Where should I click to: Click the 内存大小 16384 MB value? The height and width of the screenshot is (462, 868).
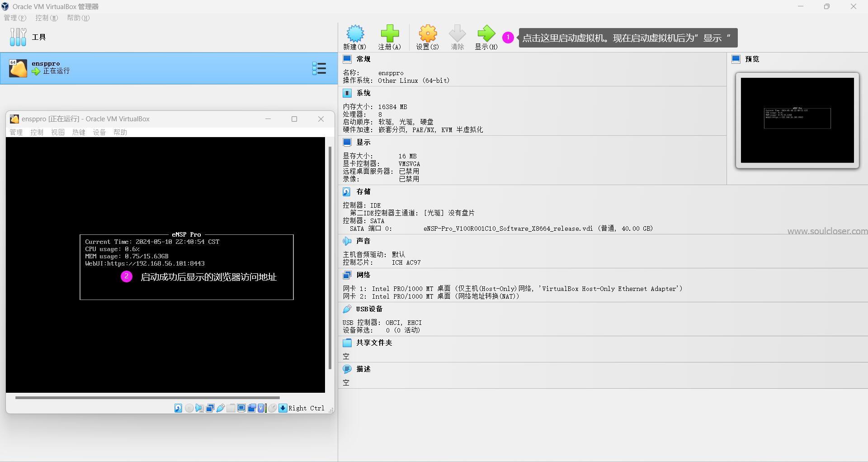point(392,107)
